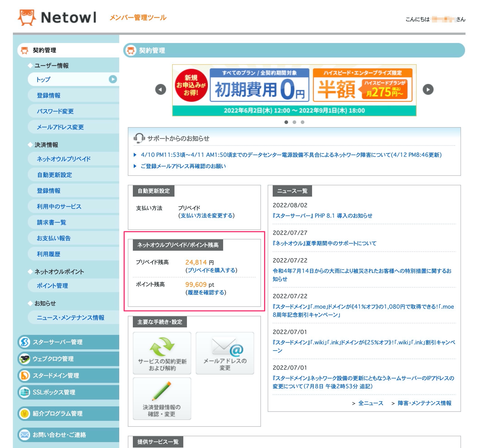
Task: Click the mail address change envelope icon
Action: 227,347
